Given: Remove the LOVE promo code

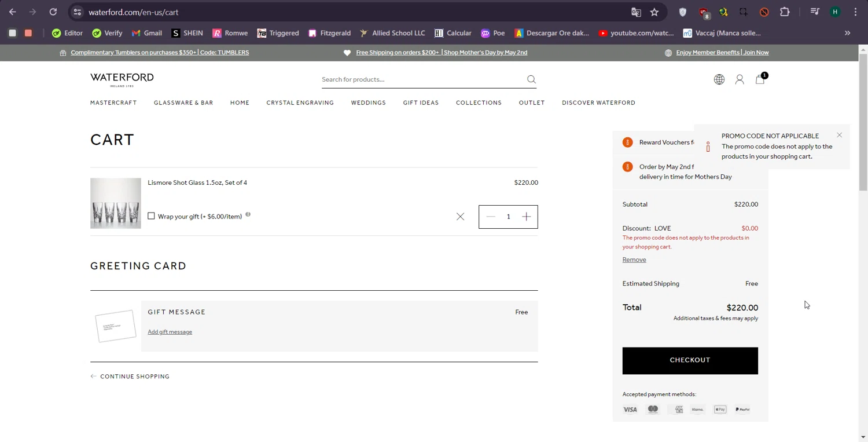Looking at the screenshot, I should click(x=634, y=260).
